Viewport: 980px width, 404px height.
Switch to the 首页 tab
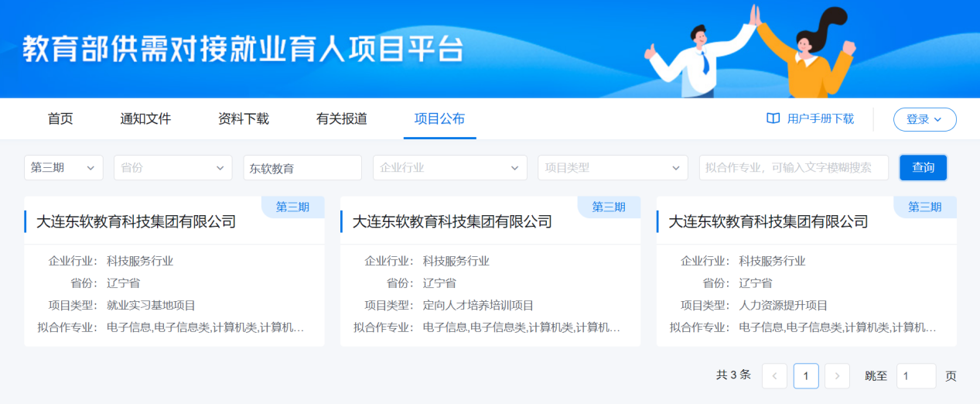(60, 119)
